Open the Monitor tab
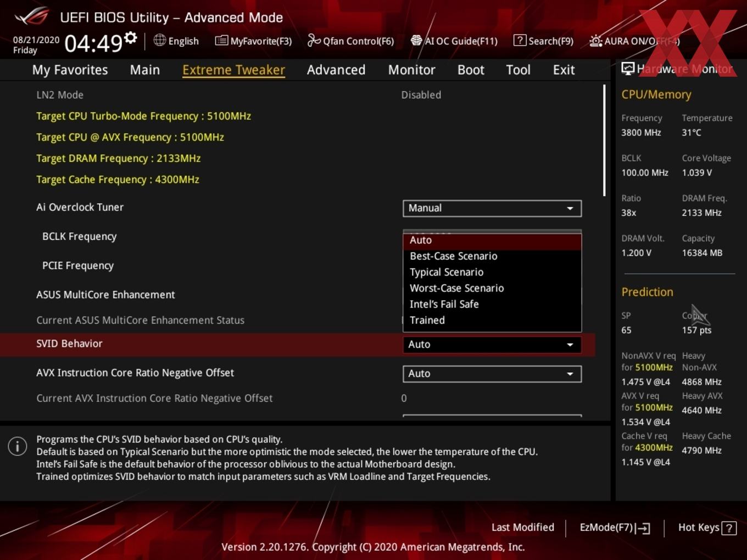The image size is (747, 560). pyautogui.click(x=412, y=70)
